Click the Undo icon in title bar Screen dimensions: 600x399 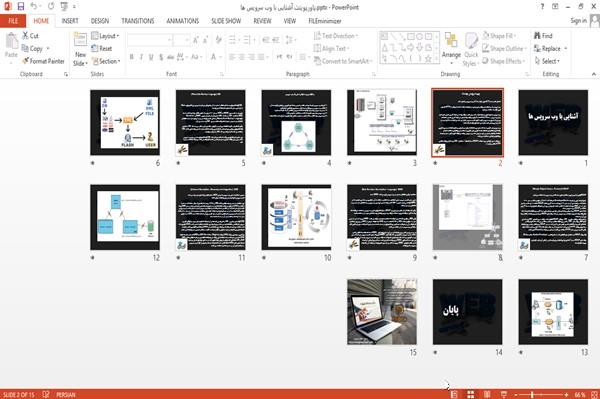coord(34,6)
